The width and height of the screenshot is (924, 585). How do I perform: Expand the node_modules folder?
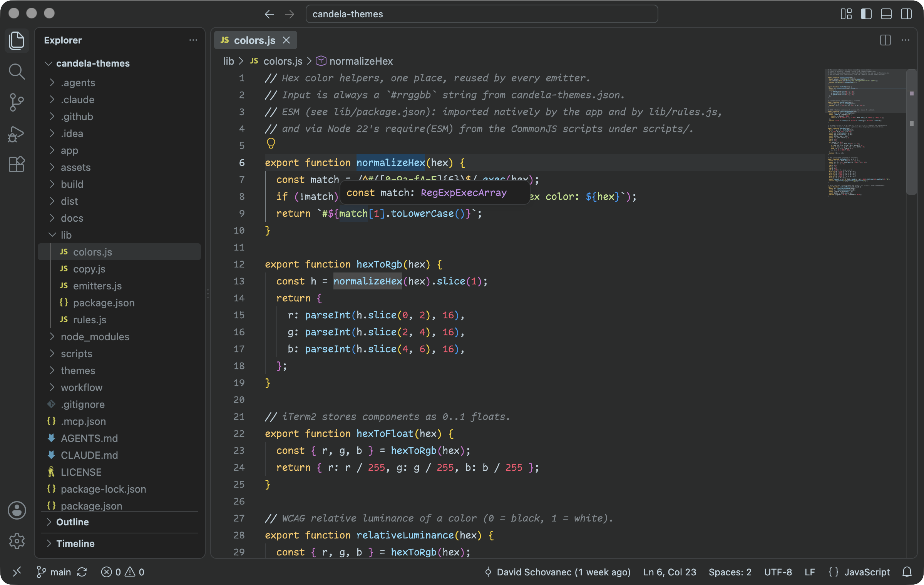click(x=119, y=337)
